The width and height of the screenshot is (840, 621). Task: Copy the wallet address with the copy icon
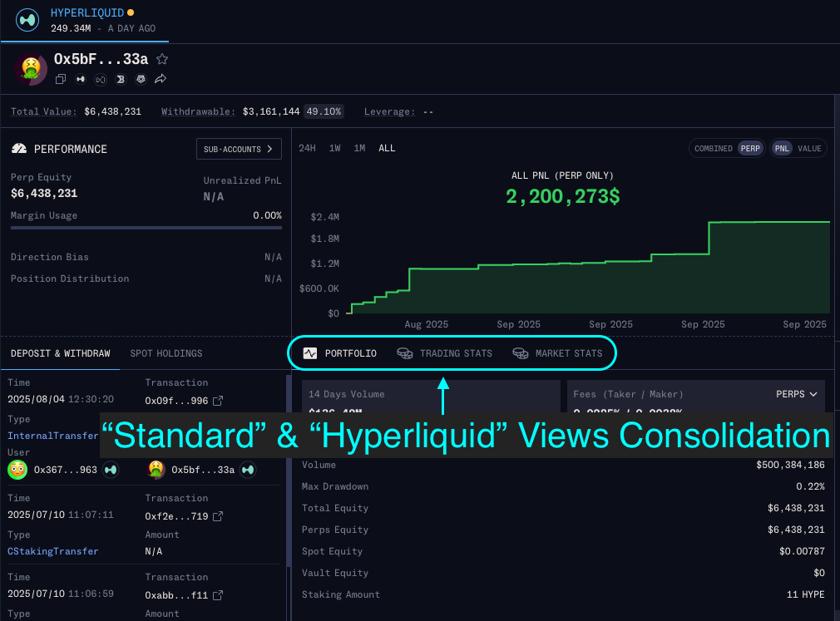(61, 79)
